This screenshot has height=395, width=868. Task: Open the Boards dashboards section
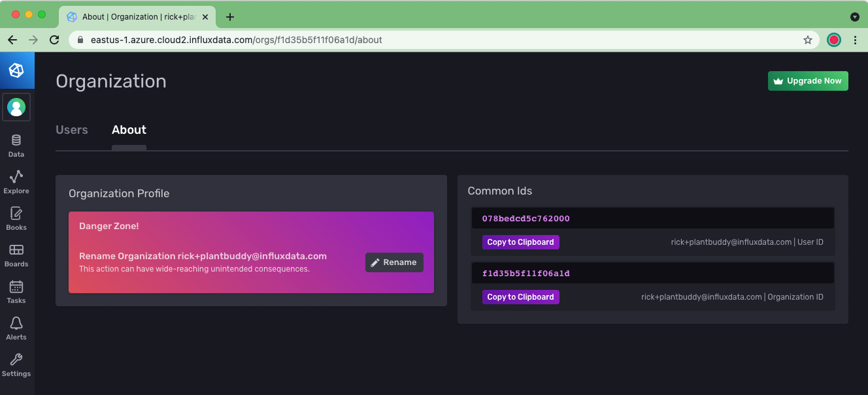point(16,255)
